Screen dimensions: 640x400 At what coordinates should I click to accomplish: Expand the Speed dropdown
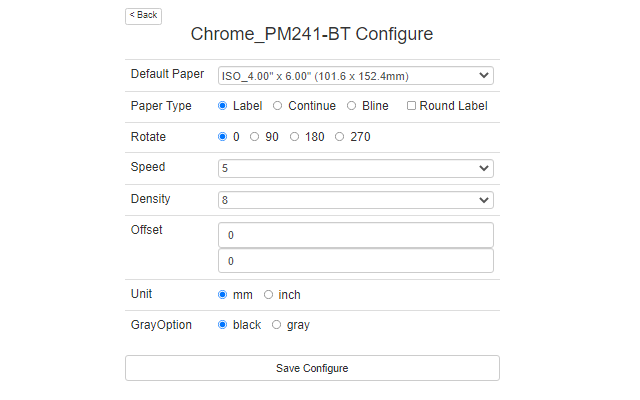(355, 168)
